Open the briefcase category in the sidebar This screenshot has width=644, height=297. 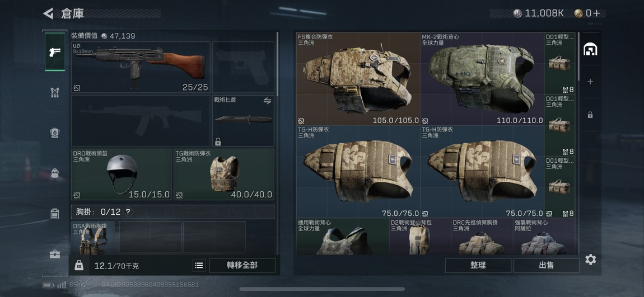coord(55,254)
